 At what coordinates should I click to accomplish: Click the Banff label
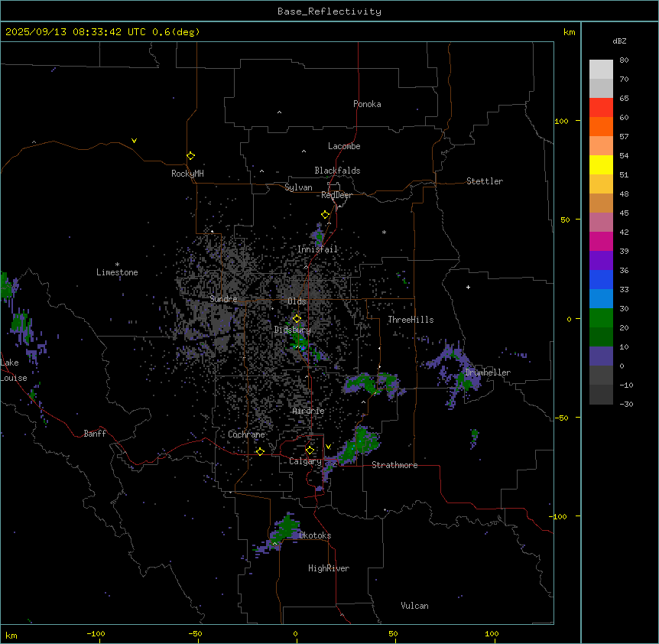coord(95,434)
